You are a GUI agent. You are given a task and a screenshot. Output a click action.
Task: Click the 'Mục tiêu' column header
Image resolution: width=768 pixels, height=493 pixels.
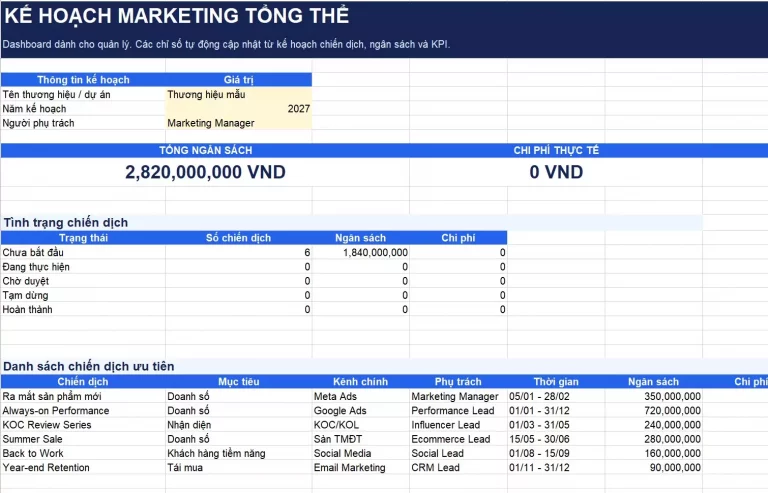pyautogui.click(x=239, y=382)
